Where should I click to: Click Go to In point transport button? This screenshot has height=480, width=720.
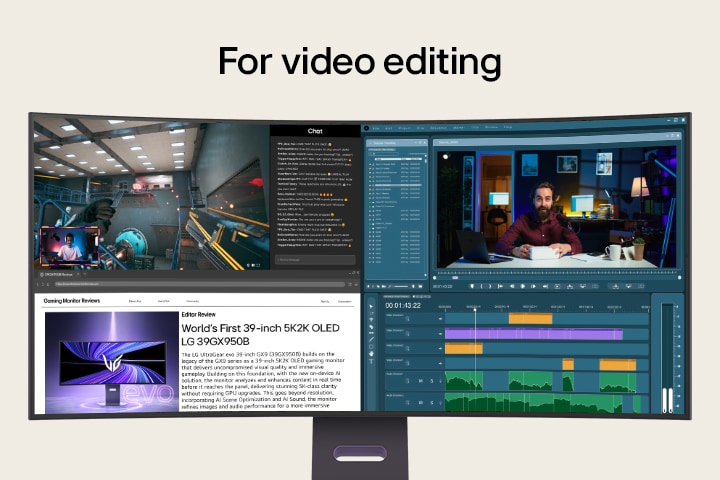point(500,286)
